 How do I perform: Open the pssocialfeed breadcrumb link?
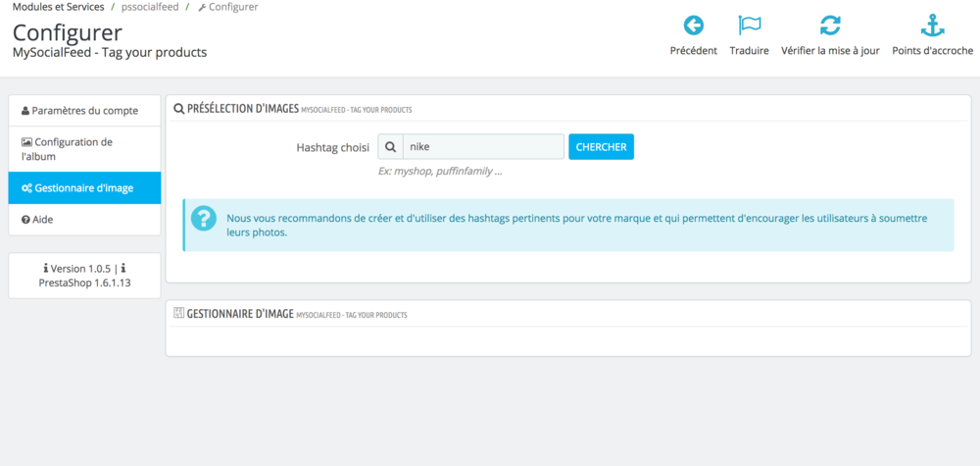coord(149,7)
